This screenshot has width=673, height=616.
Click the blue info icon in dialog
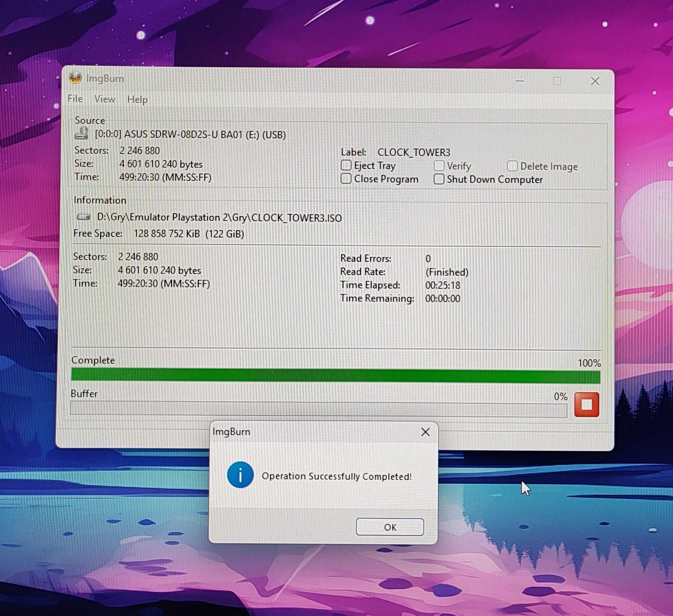[240, 474]
